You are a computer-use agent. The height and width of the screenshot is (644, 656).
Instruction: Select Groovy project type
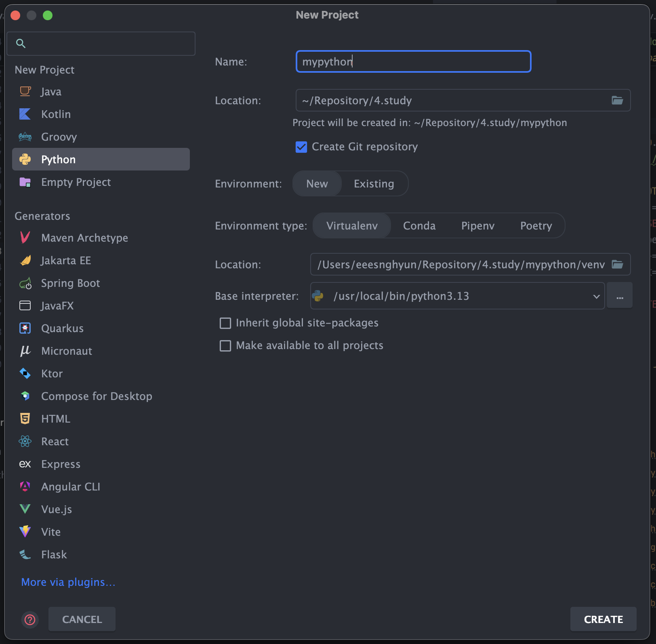click(x=101, y=137)
